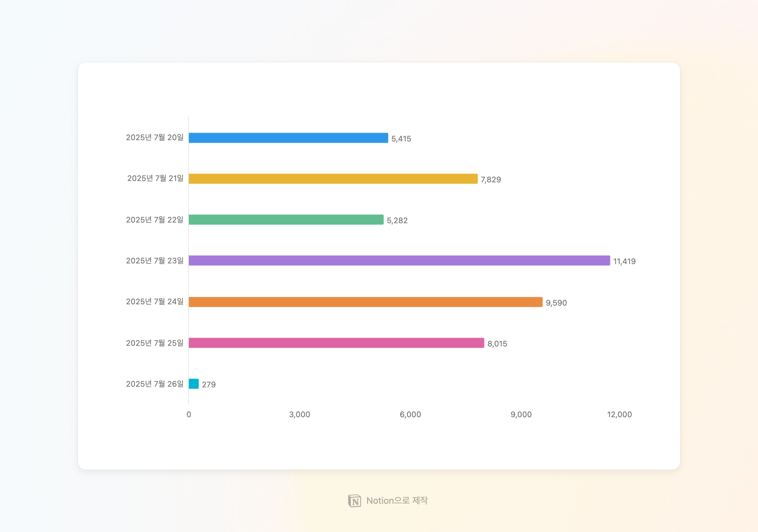Click the yellow bar for 7월 21일
758x532 pixels.
333,179
